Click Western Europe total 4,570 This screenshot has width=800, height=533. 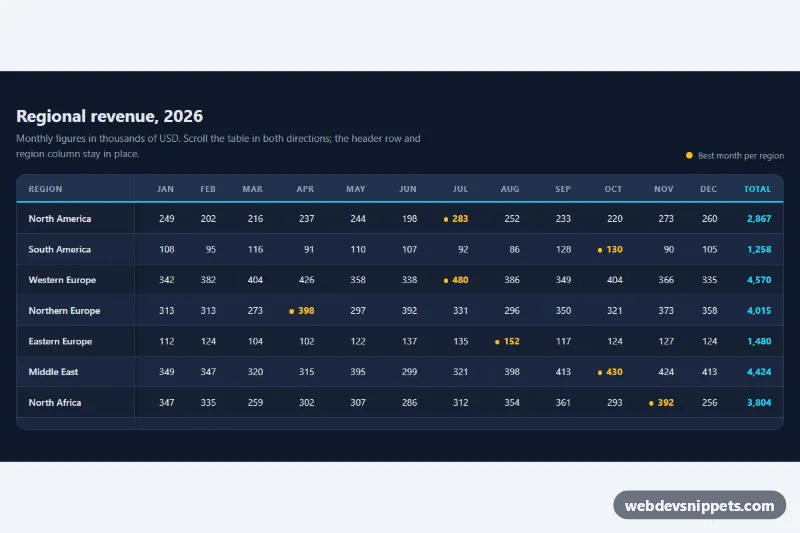(x=759, y=280)
